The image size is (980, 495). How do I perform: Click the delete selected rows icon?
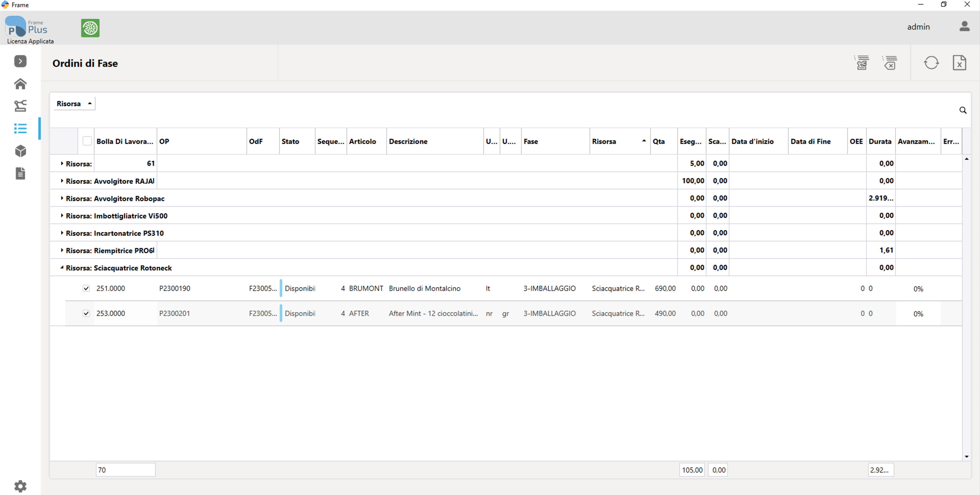[x=889, y=63]
